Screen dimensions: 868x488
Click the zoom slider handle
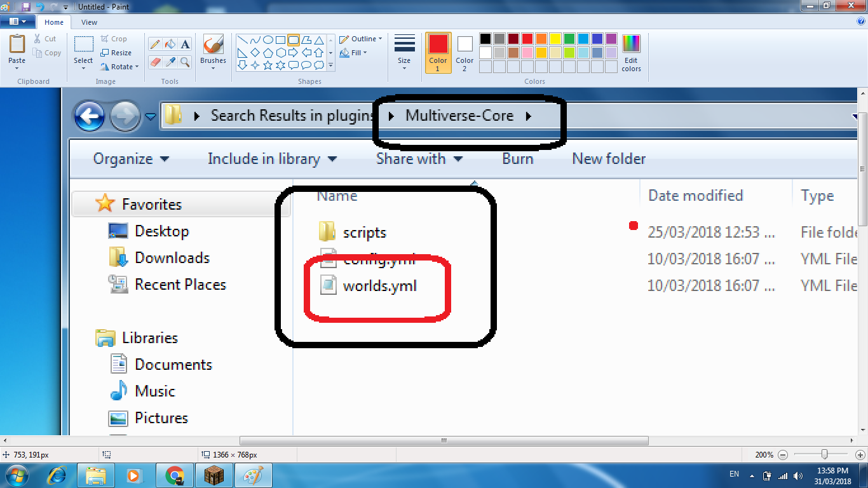point(824,454)
